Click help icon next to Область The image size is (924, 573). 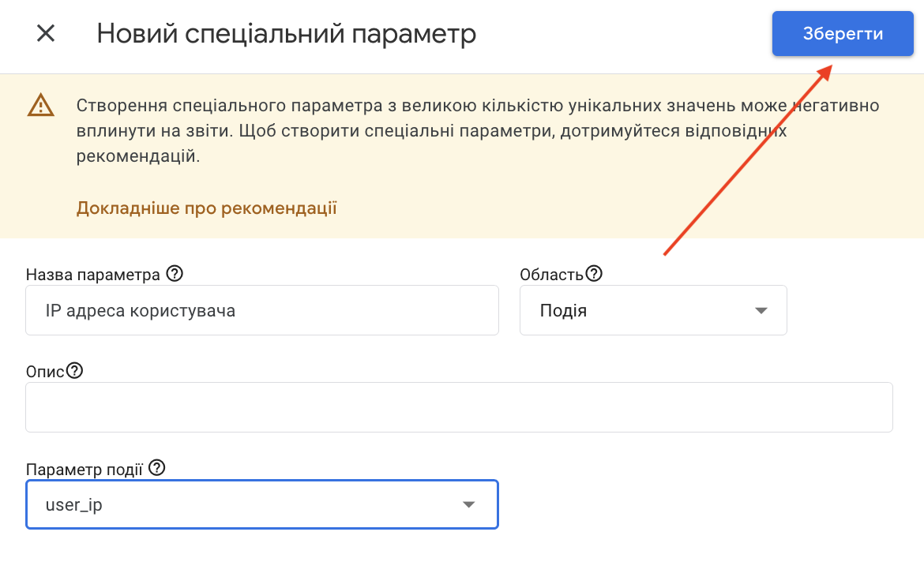[594, 274]
